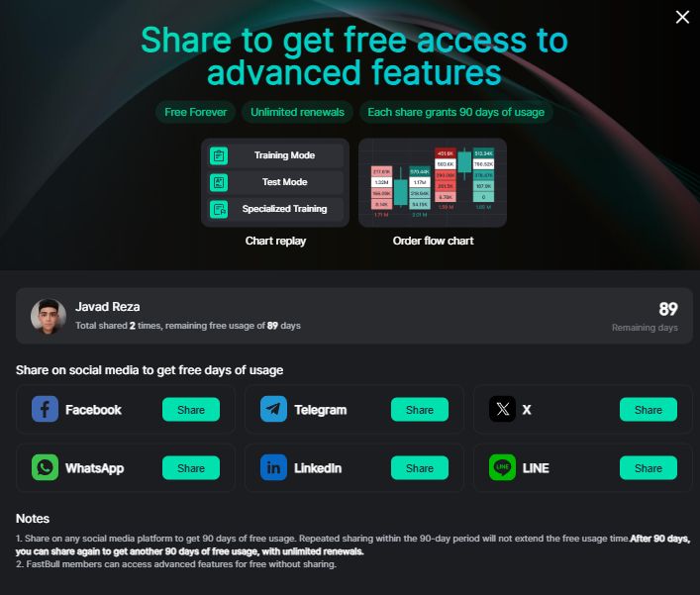Click the WhatsApp logo icon

click(45, 468)
